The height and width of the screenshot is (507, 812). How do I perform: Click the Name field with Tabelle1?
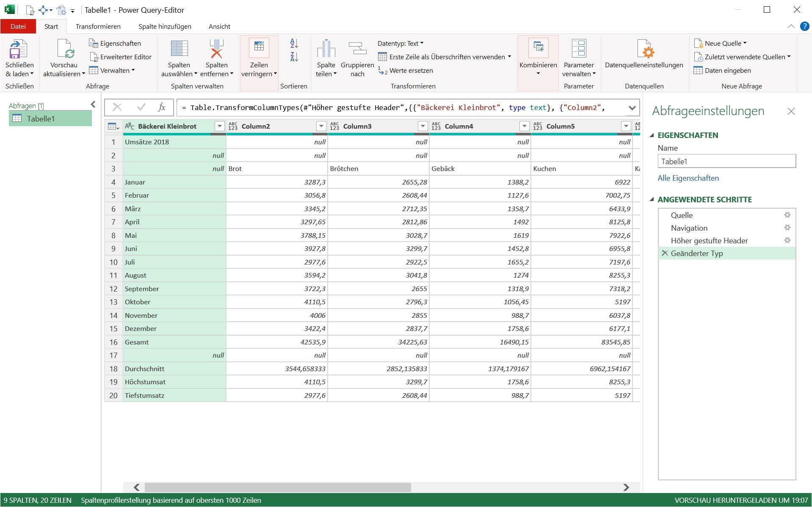726,161
